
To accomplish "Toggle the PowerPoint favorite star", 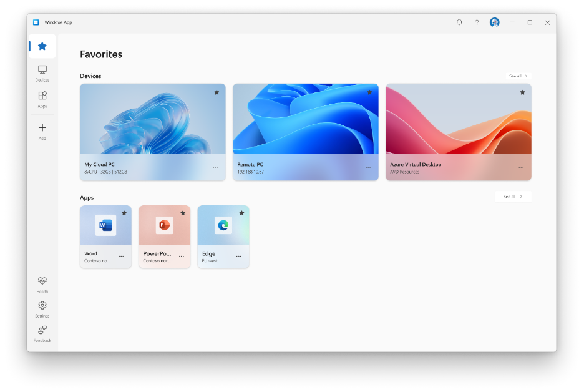I will (183, 213).
